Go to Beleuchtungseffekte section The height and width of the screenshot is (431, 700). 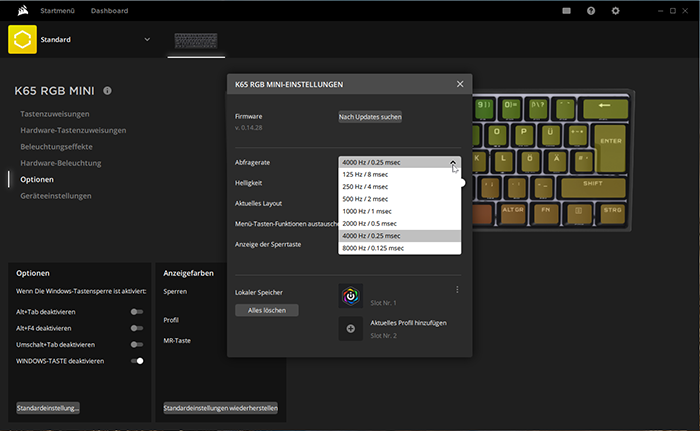[x=56, y=146]
